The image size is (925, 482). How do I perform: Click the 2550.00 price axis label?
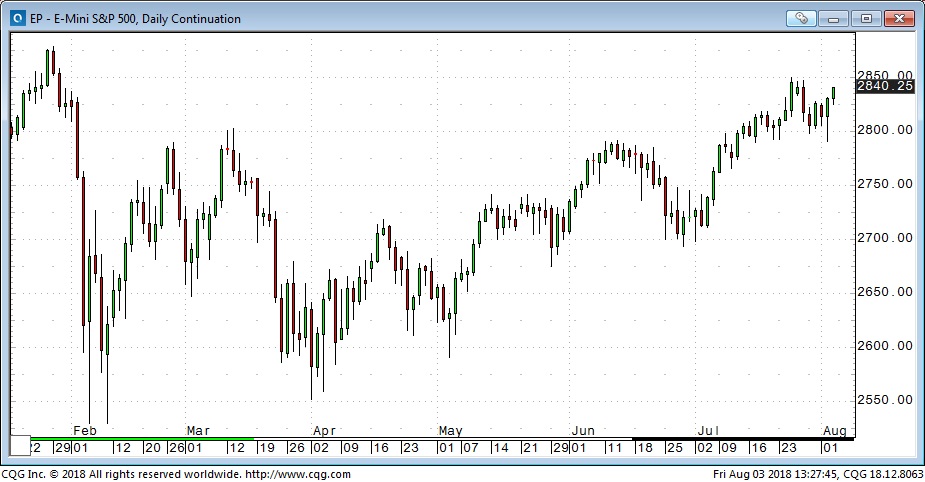[885, 400]
